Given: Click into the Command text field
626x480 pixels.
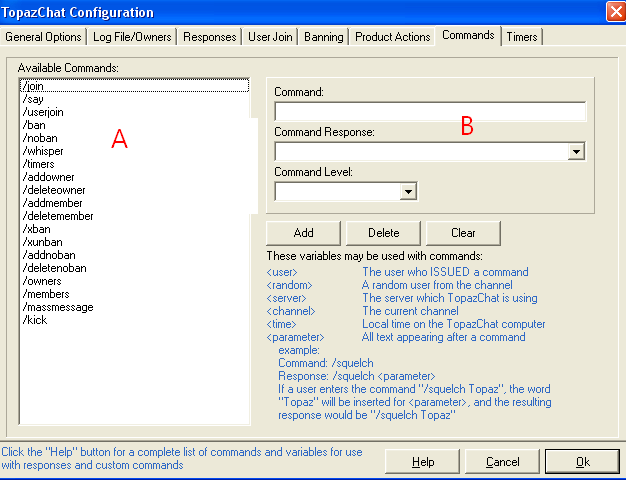Looking at the screenshot, I should pos(430,111).
